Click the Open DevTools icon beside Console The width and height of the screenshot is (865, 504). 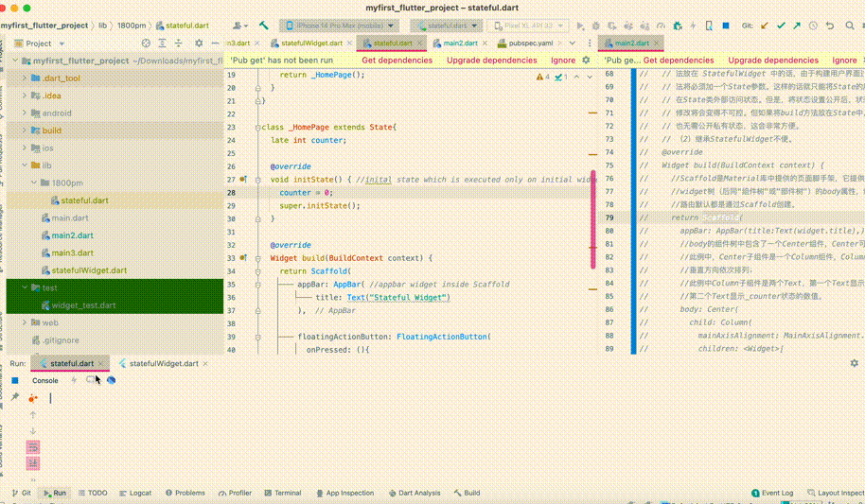tap(111, 380)
